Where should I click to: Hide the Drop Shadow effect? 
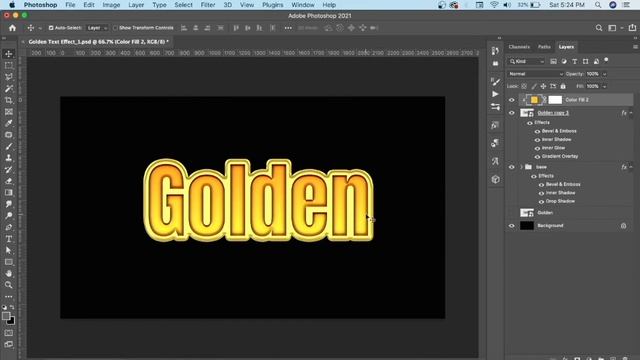click(541, 201)
